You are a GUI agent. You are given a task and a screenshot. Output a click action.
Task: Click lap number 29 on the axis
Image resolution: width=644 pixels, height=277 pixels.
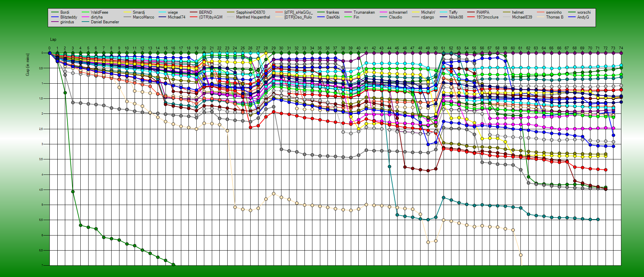pyautogui.click(x=274, y=48)
